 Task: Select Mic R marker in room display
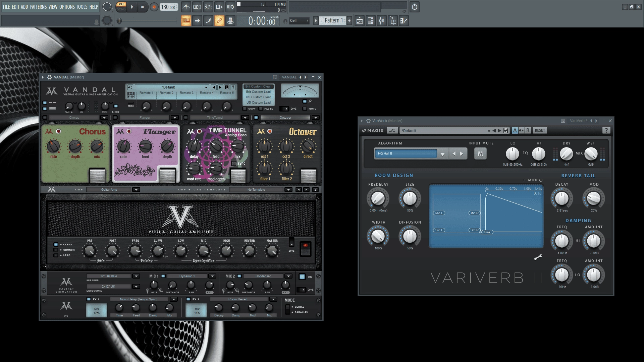click(x=474, y=213)
